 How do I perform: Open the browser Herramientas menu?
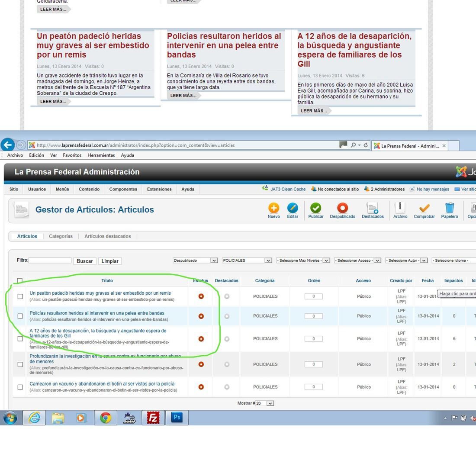coord(101,155)
